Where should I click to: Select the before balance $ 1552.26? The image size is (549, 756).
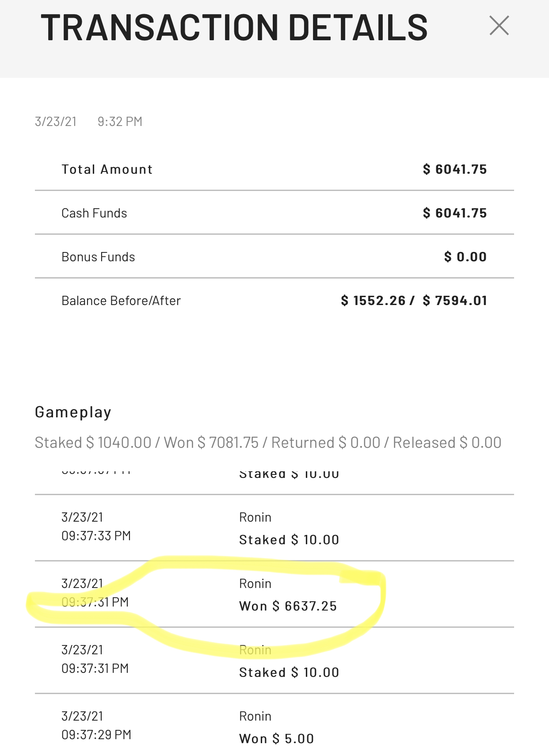[373, 301]
